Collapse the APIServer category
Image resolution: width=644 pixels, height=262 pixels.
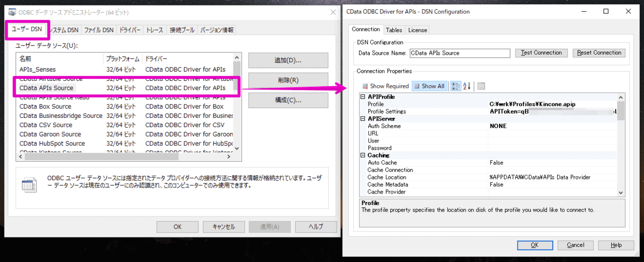click(363, 119)
